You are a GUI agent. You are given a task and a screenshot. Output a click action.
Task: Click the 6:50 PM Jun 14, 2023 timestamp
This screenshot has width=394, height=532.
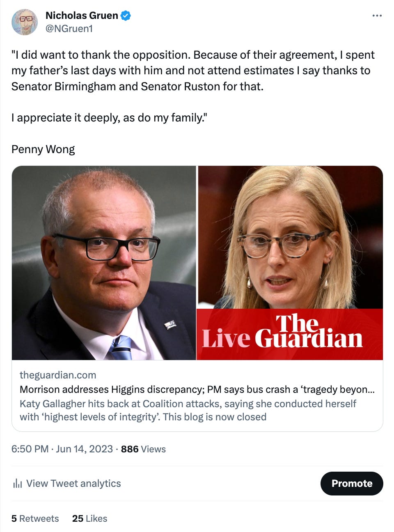62,449
